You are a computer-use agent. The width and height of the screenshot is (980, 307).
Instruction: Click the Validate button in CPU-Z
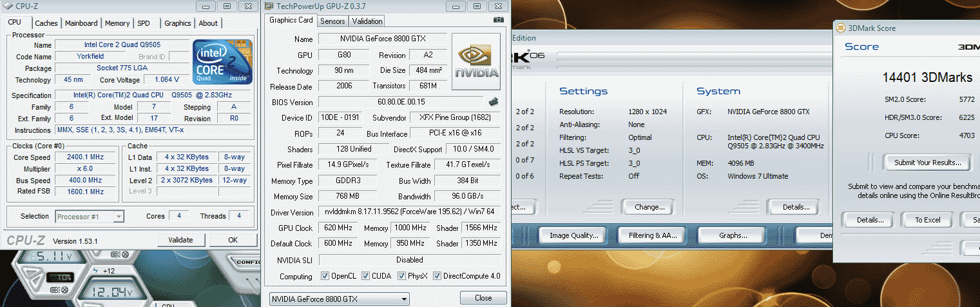click(x=180, y=240)
